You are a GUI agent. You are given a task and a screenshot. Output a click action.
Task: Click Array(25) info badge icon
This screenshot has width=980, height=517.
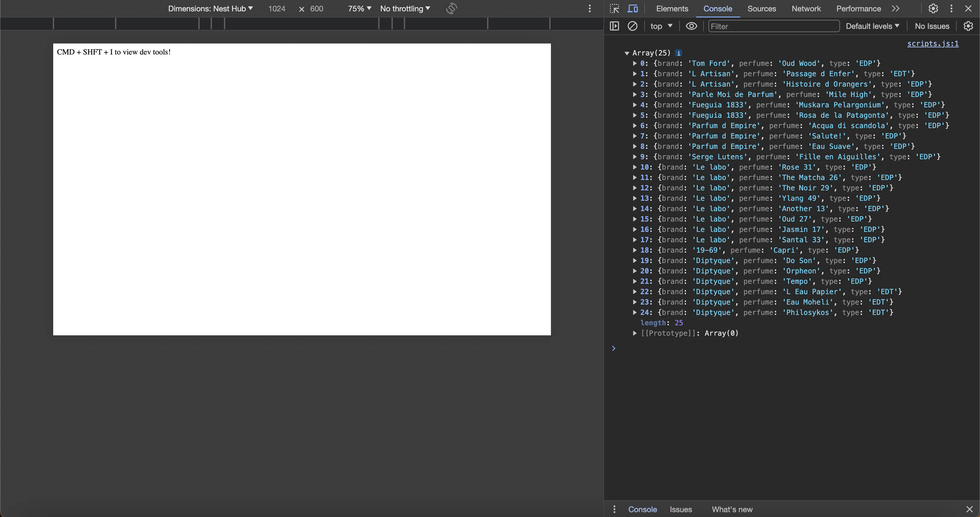(x=679, y=53)
